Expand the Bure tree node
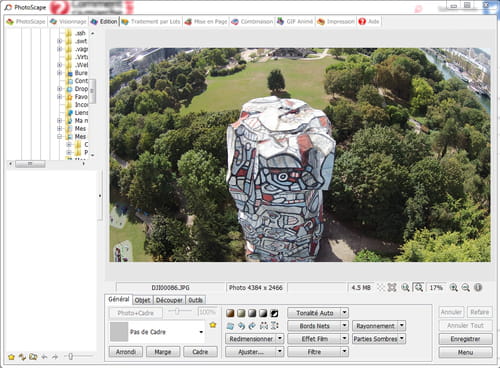This screenshot has height=368, width=500. pyautogui.click(x=59, y=73)
